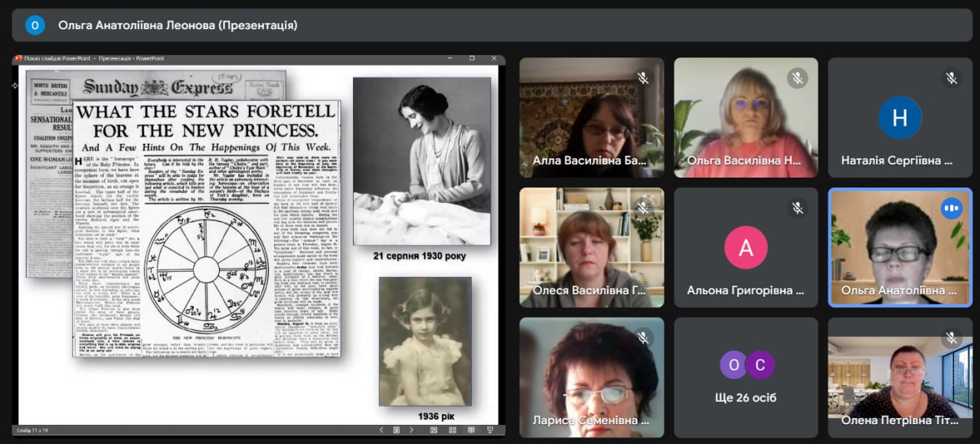Close the PowerPoint slideshow window

[492, 59]
